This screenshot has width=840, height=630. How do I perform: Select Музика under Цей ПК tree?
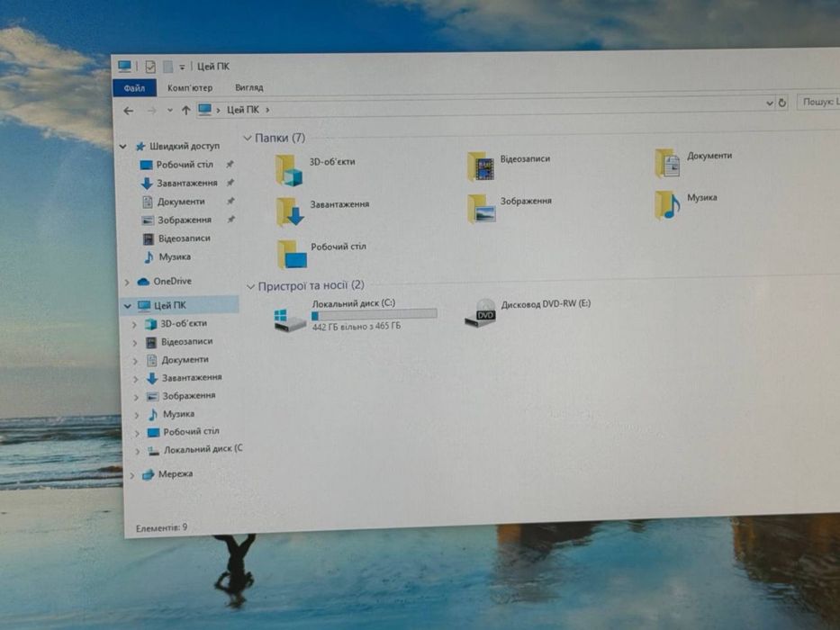[x=171, y=414]
